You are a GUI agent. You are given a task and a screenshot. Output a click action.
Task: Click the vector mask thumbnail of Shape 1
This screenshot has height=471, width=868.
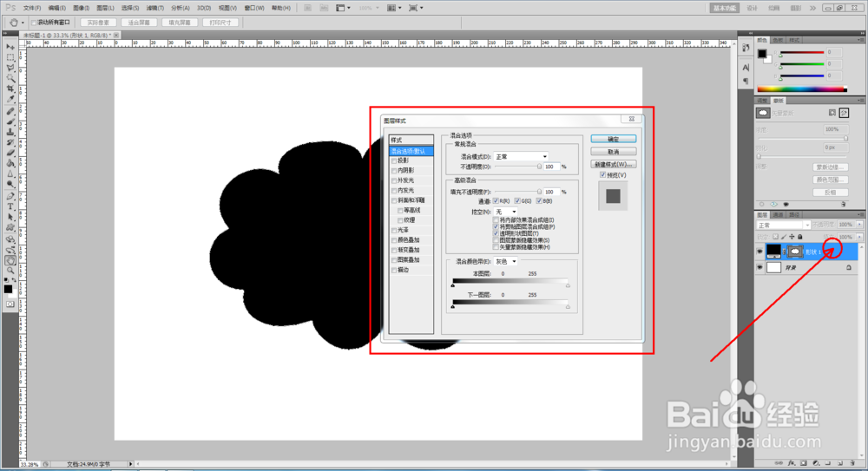(795, 252)
